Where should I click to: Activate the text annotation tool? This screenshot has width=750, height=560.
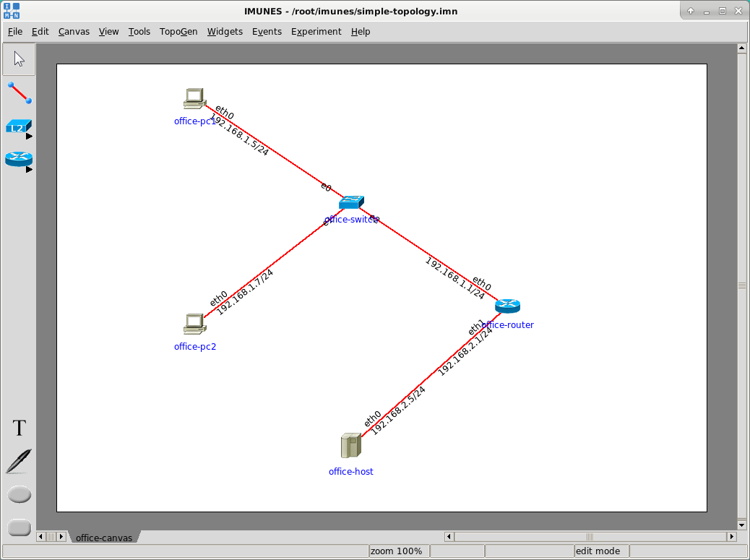tap(19, 428)
